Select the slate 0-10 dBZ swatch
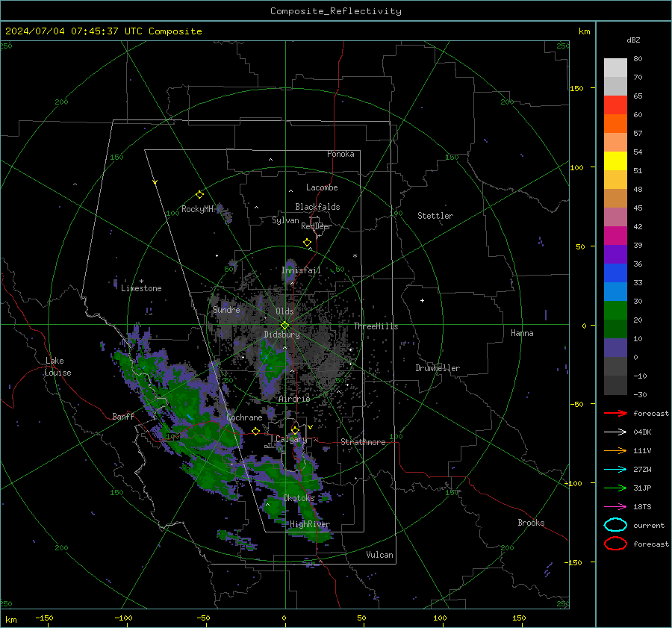 [x=615, y=348]
